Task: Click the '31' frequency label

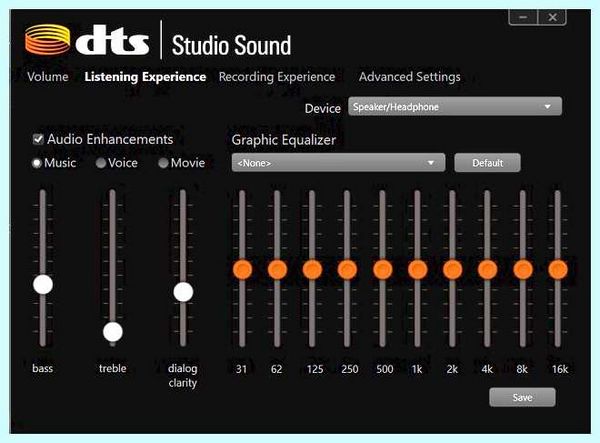Action: coord(241,369)
